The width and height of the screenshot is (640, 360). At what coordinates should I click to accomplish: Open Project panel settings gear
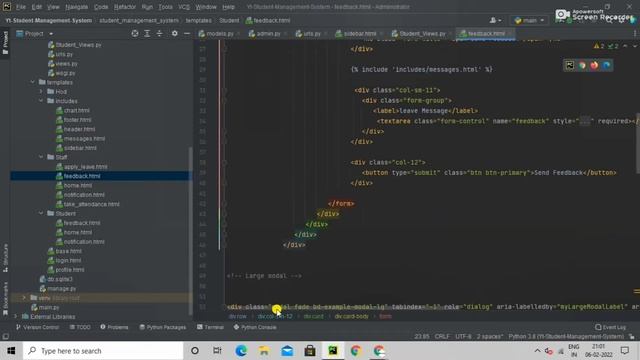click(174, 33)
